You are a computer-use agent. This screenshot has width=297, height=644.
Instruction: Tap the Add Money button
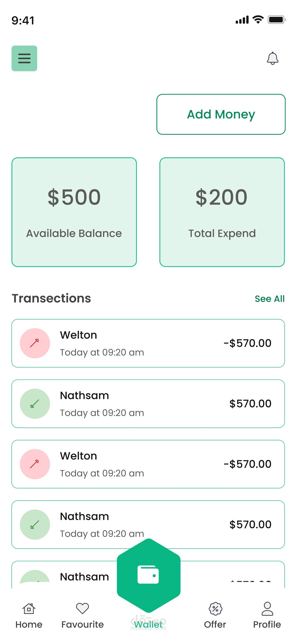pyautogui.click(x=221, y=114)
